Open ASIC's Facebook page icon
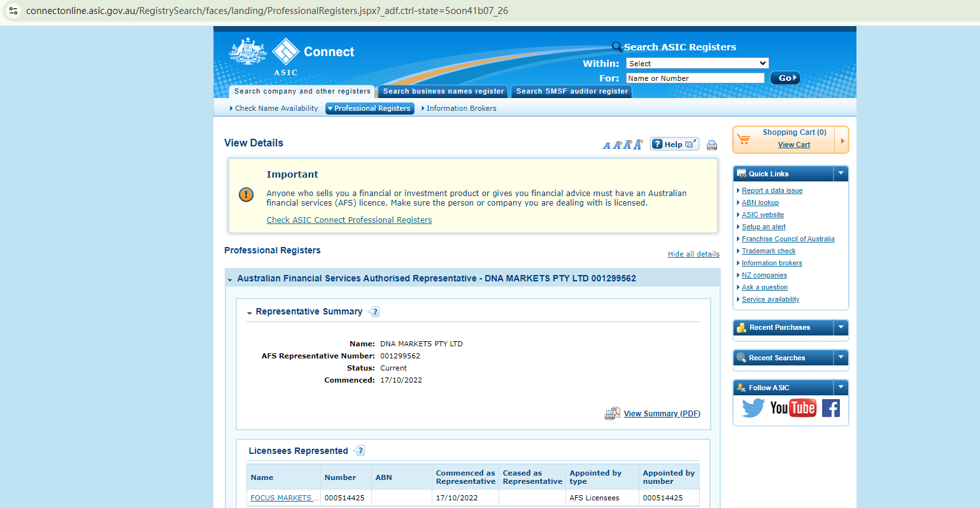Viewport: 980px width, 508px height. (x=831, y=408)
